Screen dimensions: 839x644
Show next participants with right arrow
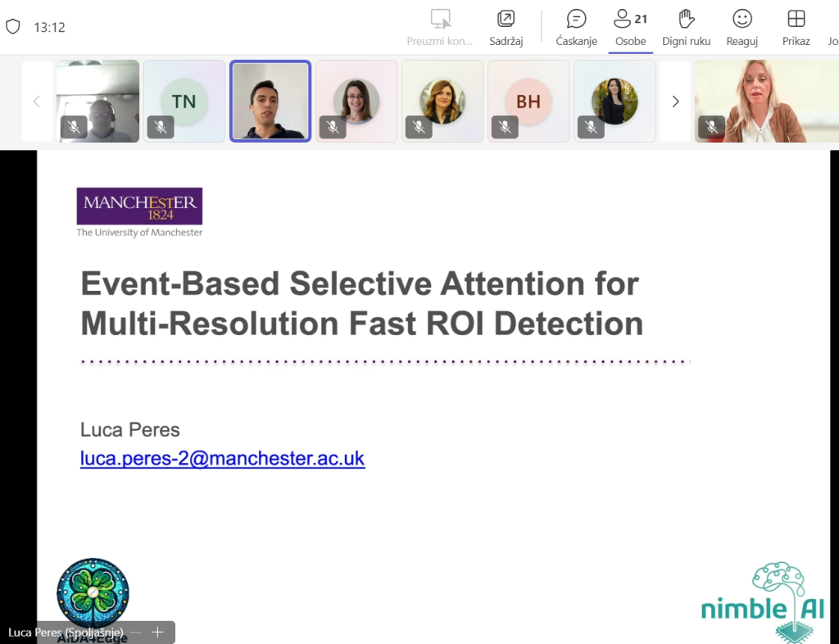(x=675, y=102)
